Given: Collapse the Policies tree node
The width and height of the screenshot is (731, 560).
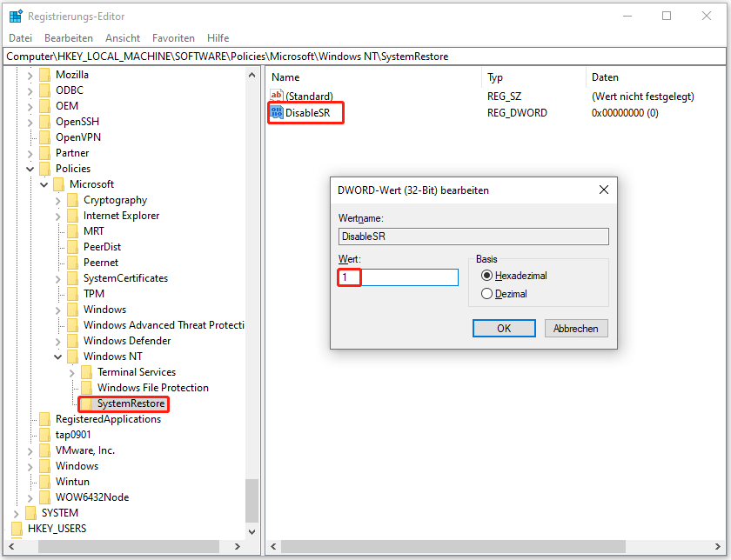Looking at the screenshot, I should click(x=30, y=169).
